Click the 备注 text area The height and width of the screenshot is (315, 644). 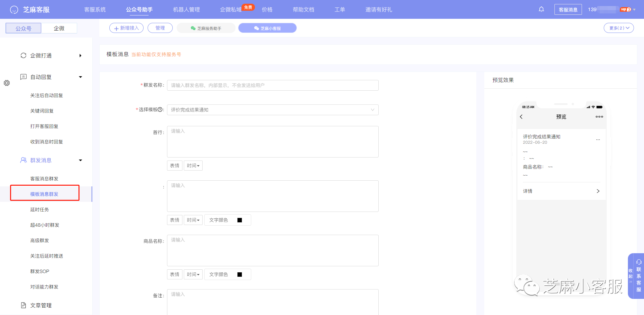(273, 302)
